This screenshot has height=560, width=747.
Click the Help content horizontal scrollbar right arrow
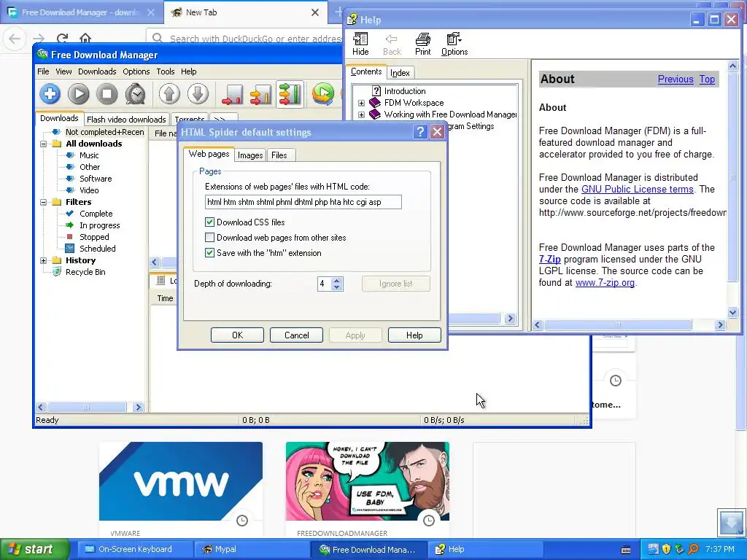[x=720, y=324]
